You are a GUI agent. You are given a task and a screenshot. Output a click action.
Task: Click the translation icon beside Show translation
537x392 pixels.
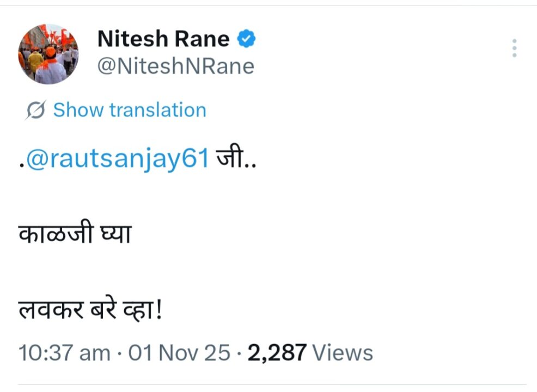click(36, 111)
